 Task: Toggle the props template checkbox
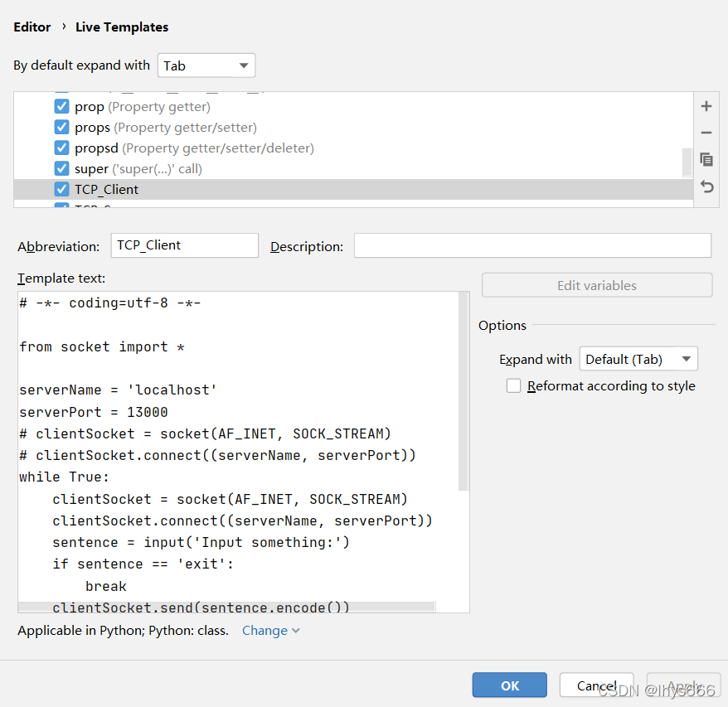coord(61,127)
